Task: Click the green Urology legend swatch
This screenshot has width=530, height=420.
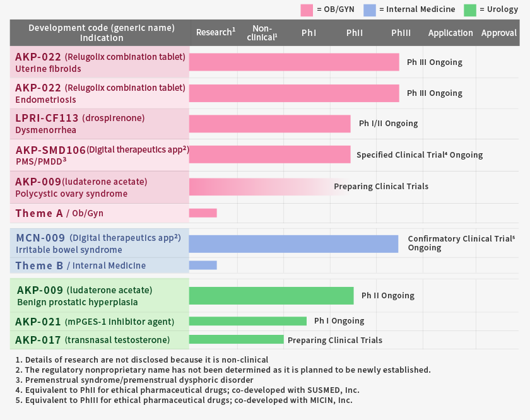Action: coord(470,9)
